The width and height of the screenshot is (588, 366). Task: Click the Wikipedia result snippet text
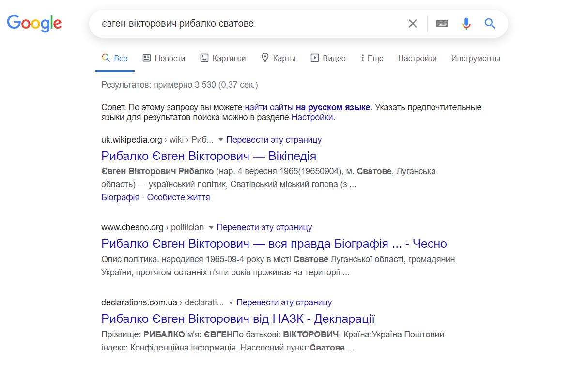(x=268, y=178)
